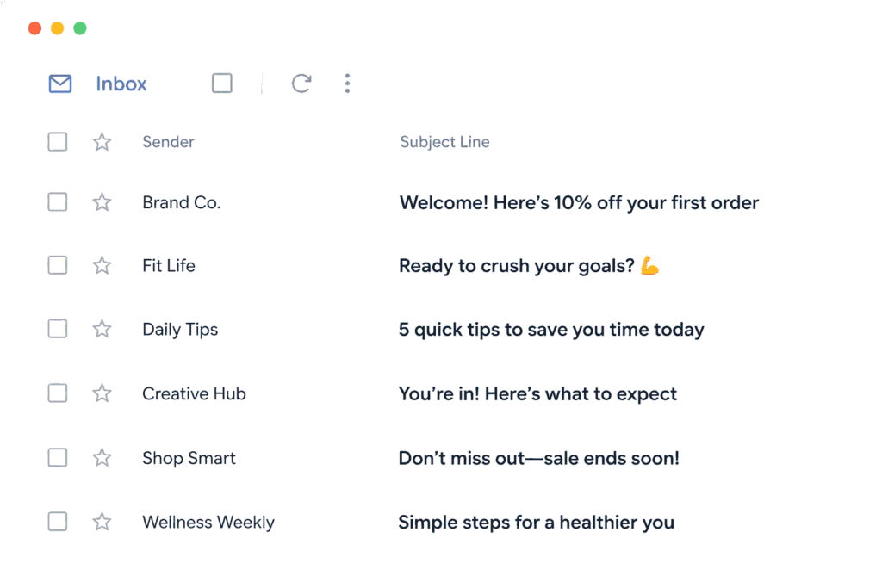Open the sale ends soon email
Image resolution: width=882 pixels, height=588 pixels.
(539, 458)
